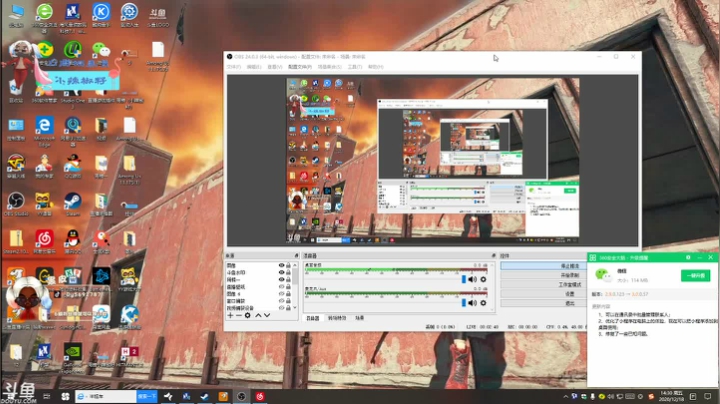This screenshot has width=720, height=404.
Task: Remove selected source with the minus icon
Action: (x=239, y=315)
